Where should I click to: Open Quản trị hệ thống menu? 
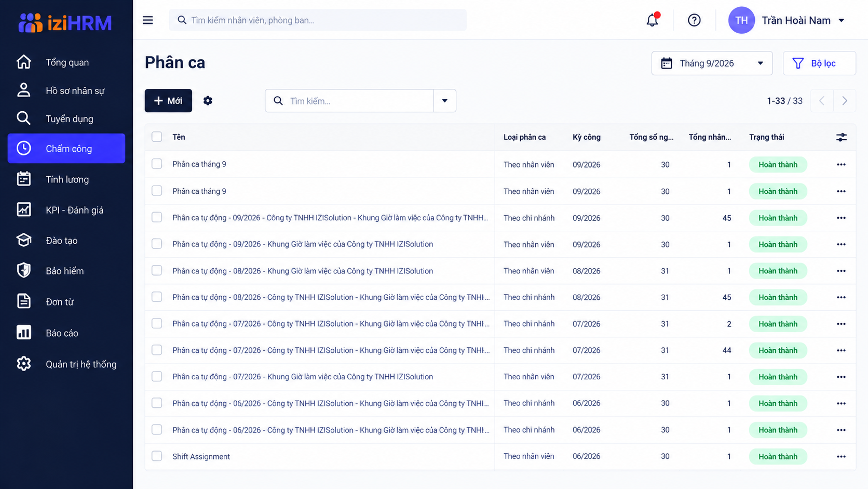[x=66, y=364]
